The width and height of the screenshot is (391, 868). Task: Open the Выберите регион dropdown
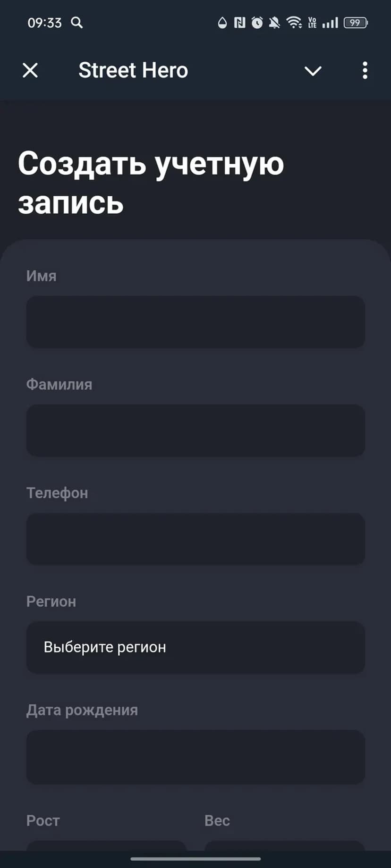(195, 647)
